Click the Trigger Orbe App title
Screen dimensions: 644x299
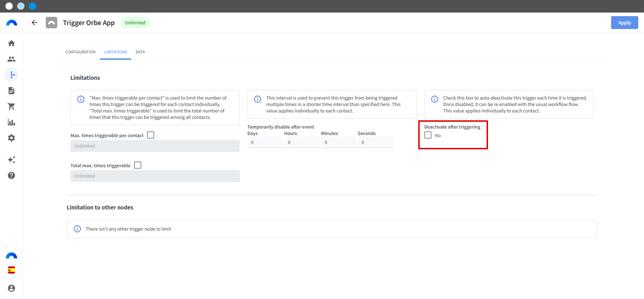pyautogui.click(x=89, y=23)
